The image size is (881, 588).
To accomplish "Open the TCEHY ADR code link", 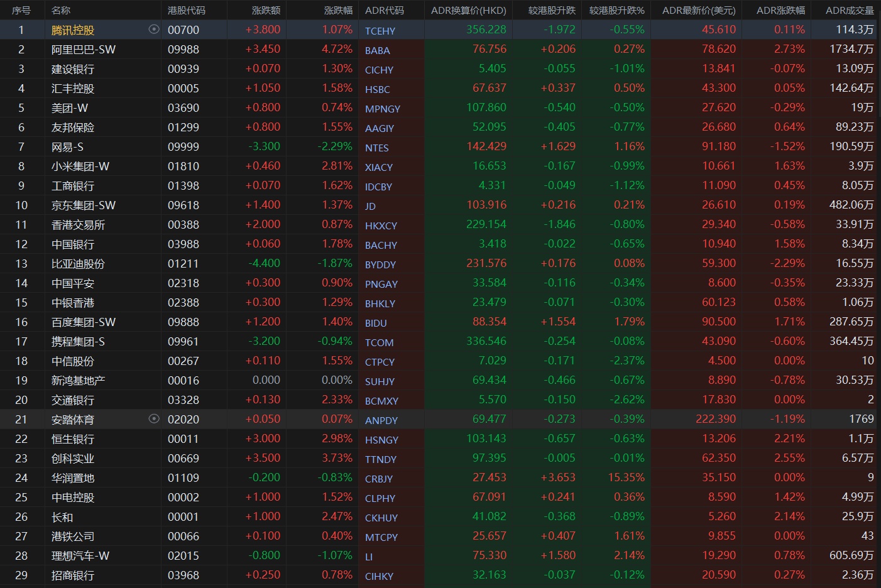I will (380, 31).
